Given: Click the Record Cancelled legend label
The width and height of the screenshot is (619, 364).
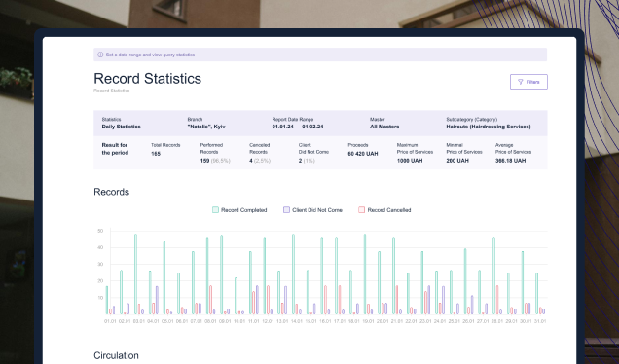Looking at the screenshot, I should pos(389,210).
